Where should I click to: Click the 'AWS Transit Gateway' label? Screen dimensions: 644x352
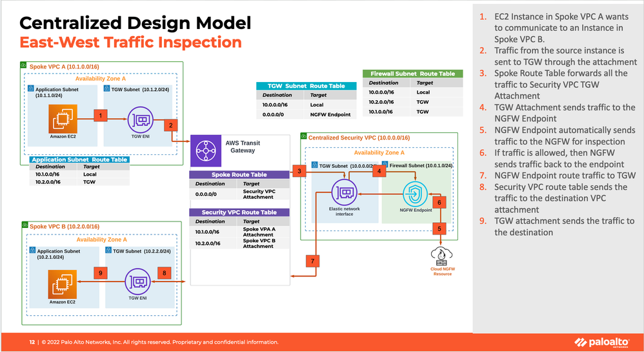click(x=243, y=147)
